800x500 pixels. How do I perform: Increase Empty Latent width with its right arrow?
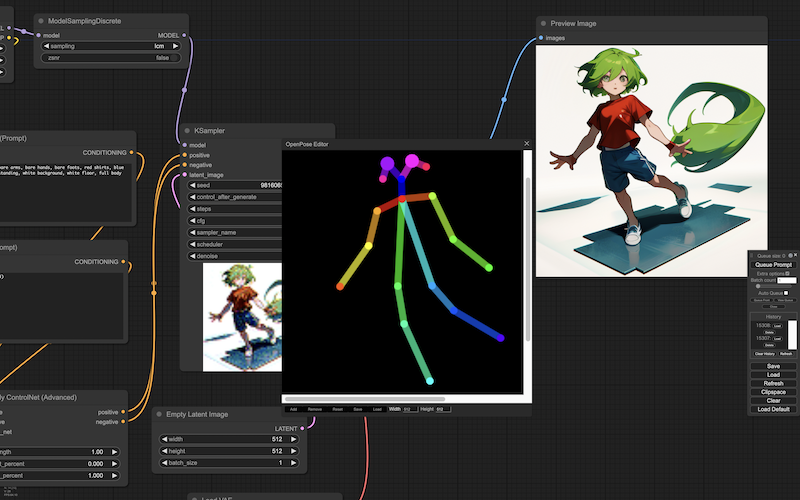pyautogui.click(x=293, y=439)
